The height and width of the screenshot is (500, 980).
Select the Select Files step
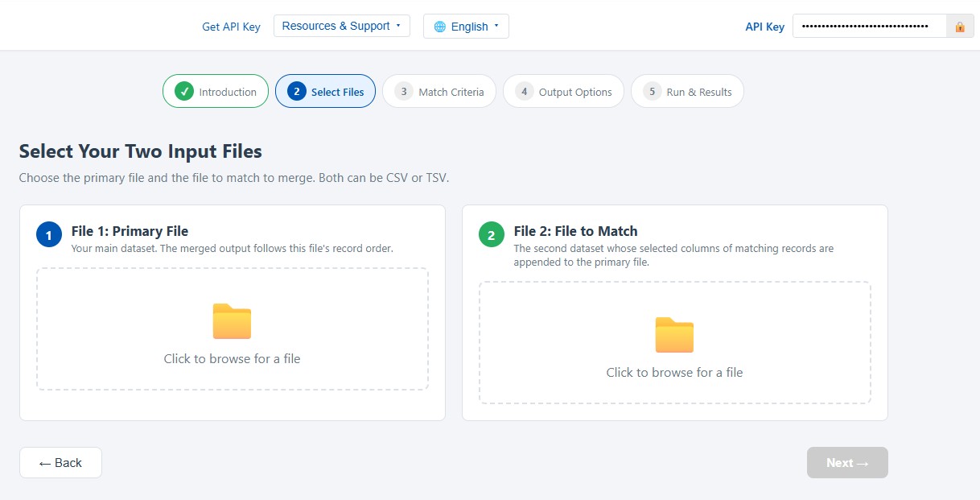point(325,91)
